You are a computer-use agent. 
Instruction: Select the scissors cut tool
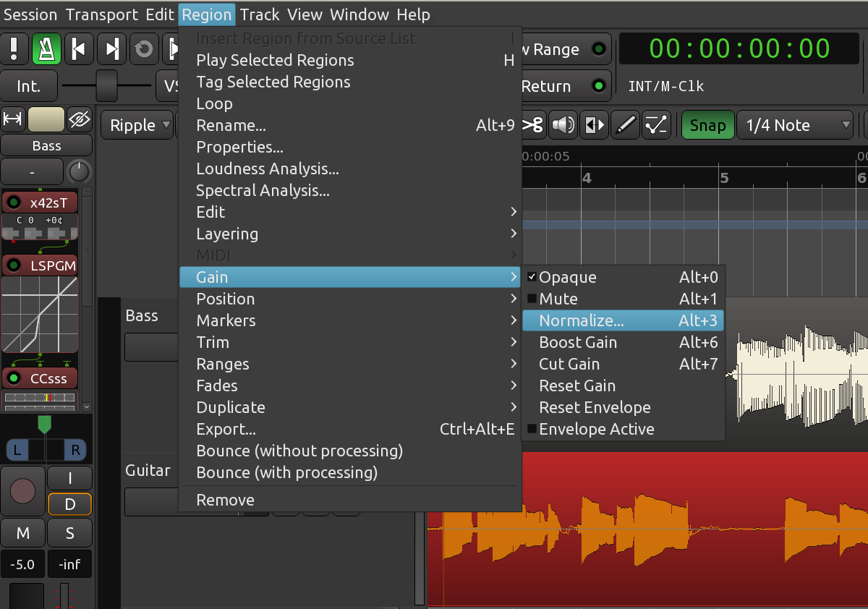(532, 125)
